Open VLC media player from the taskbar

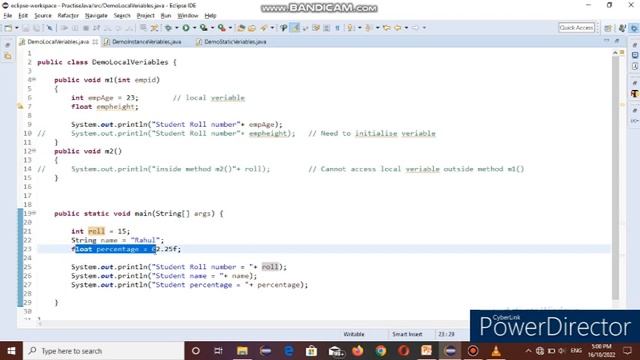pos(496,351)
